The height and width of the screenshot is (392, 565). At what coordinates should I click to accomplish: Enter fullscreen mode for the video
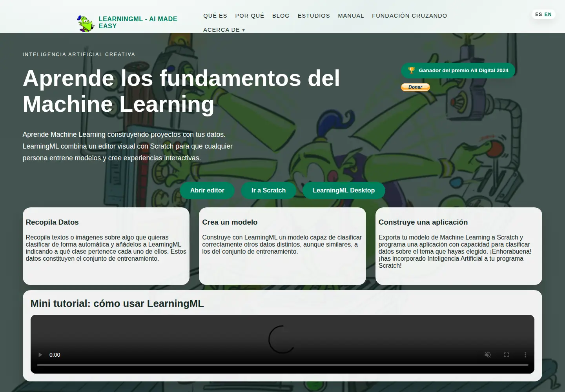507,355
